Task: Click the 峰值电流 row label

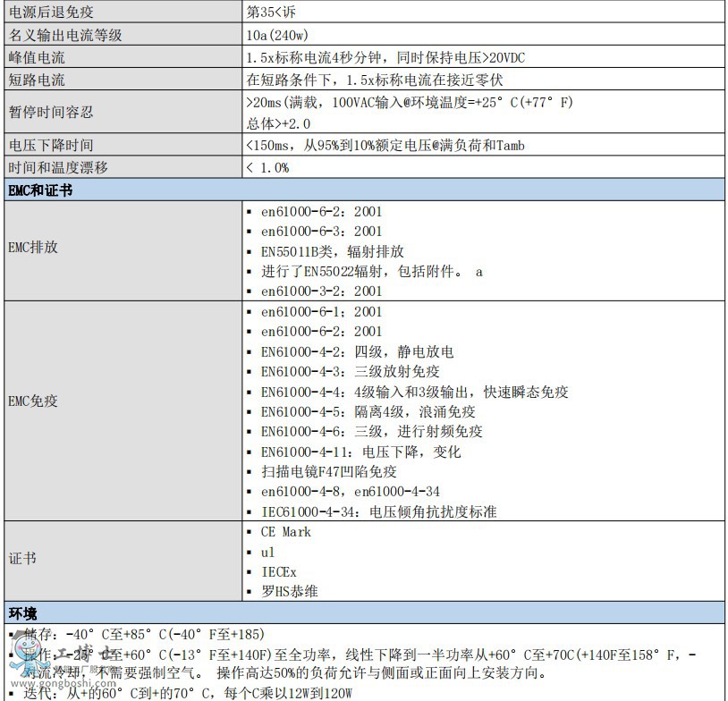Action: tap(37, 57)
